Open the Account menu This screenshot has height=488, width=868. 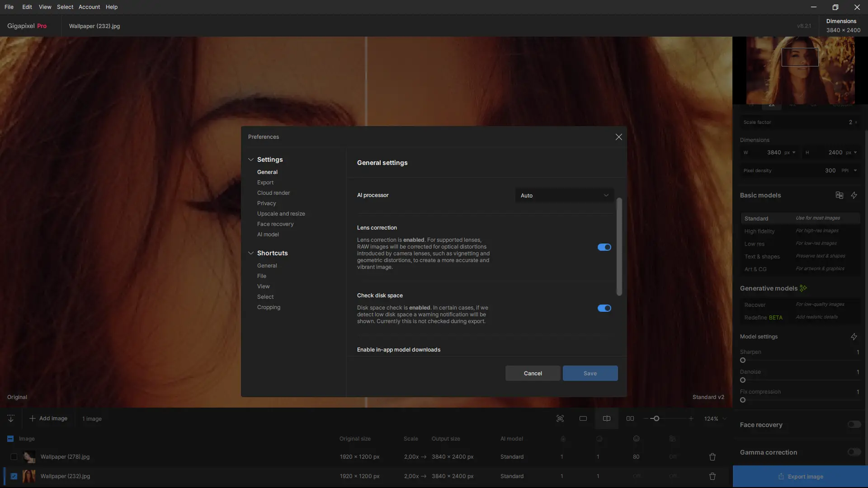click(x=89, y=7)
